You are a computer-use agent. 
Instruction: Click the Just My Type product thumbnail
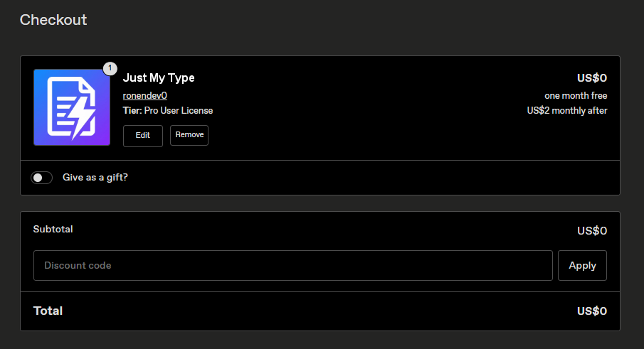point(72,107)
